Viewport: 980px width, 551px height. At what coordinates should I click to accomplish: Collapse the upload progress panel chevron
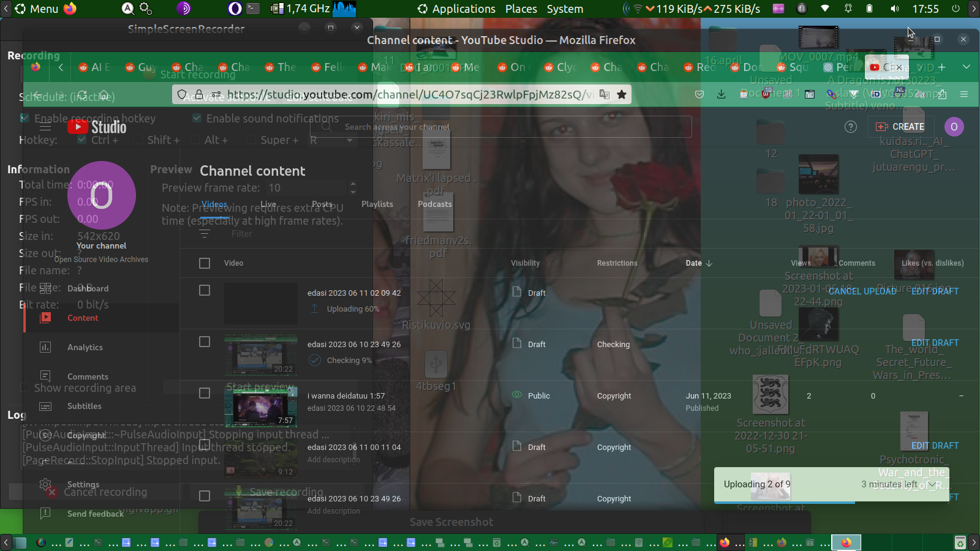point(932,484)
